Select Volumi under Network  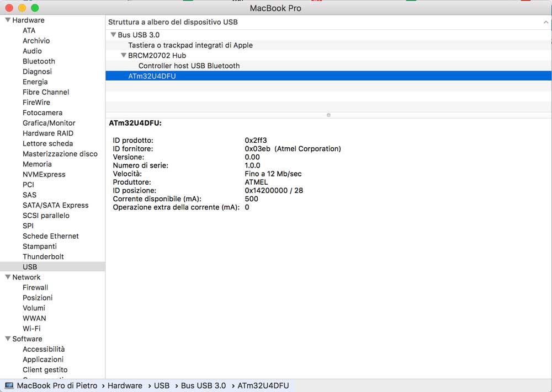pyautogui.click(x=34, y=308)
